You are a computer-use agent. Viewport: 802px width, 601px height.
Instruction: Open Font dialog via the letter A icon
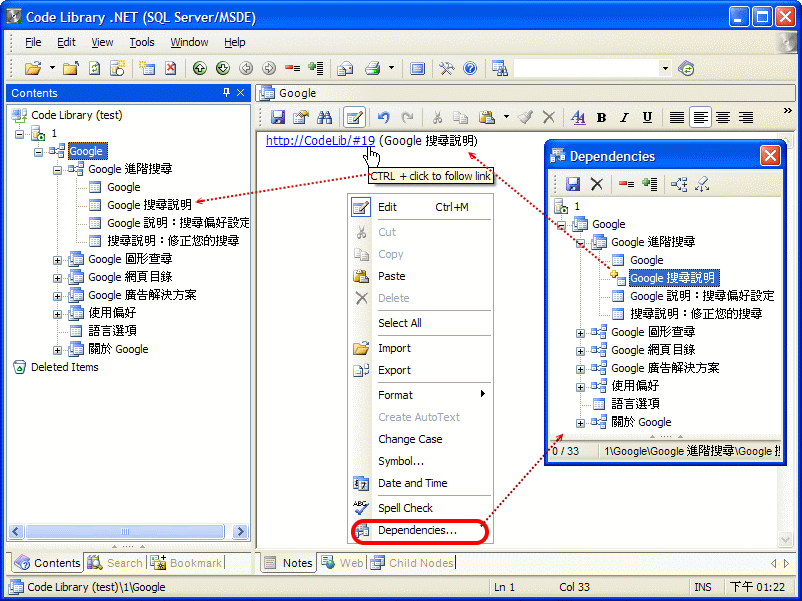pyautogui.click(x=578, y=118)
